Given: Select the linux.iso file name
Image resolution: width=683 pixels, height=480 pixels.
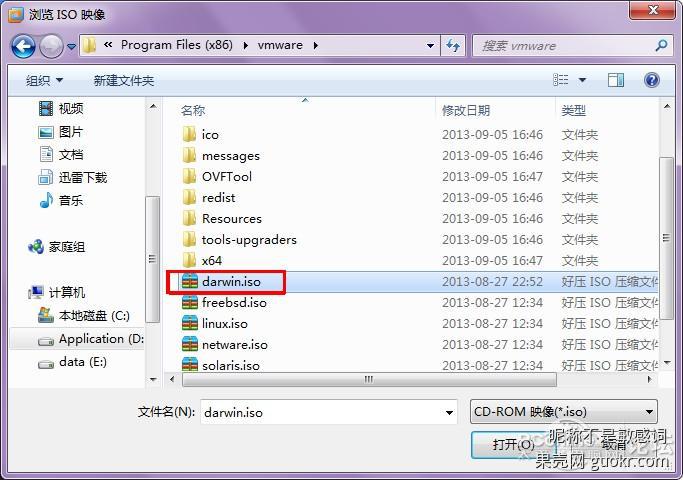Looking at the screenshot, I should 225,323.
